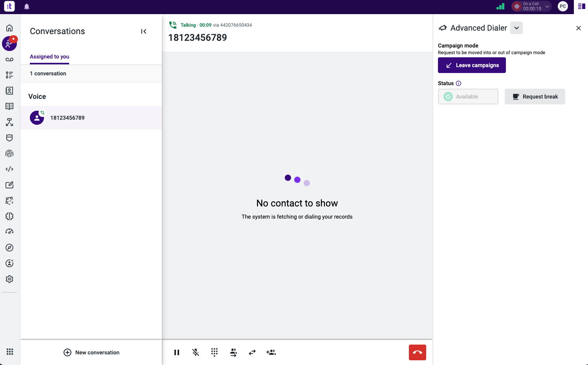Click the Request break button

(535, 97)
